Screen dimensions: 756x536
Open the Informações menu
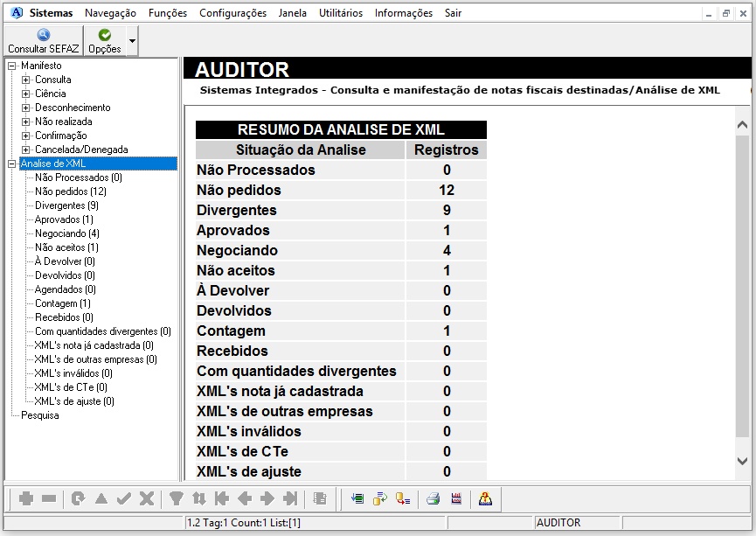coord(404,13)
